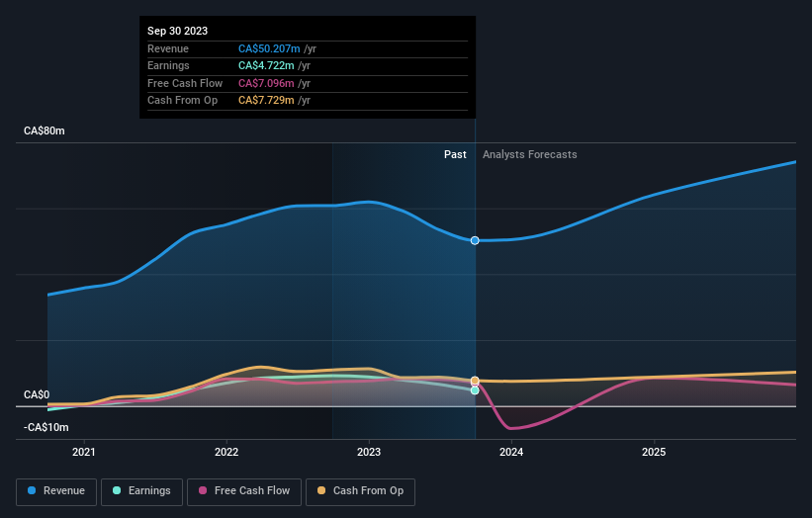
Task: Click the CA$4.722m earnings value
Action: [266, 65]
